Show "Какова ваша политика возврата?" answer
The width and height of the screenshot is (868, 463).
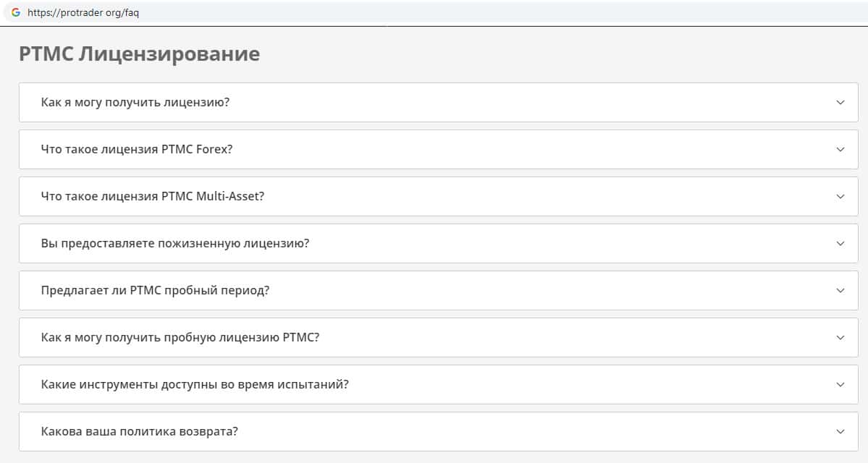(140, 431)
